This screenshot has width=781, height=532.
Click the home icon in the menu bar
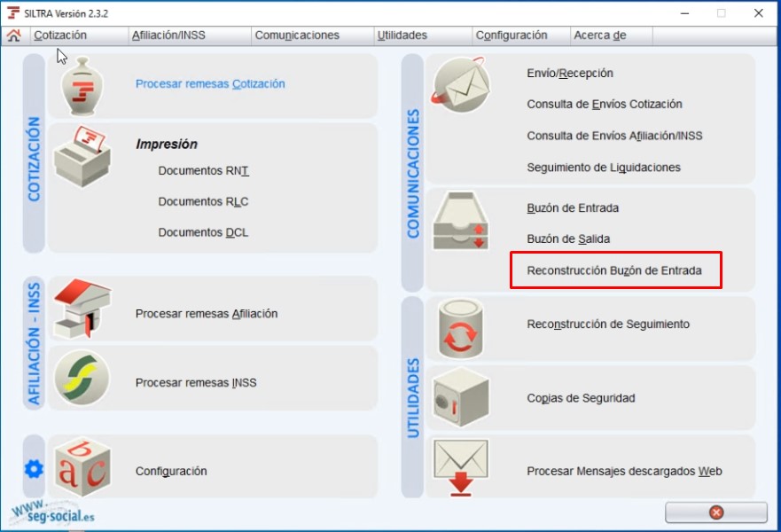point(14,35)
